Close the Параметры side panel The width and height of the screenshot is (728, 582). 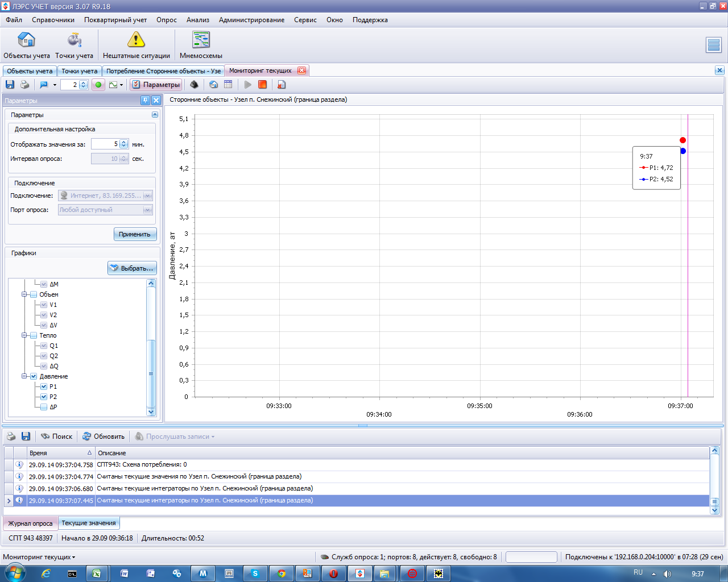[156, 101]
